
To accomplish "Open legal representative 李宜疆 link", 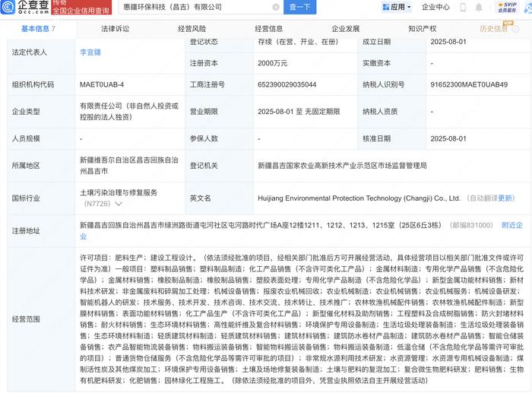I will (90, 52).
